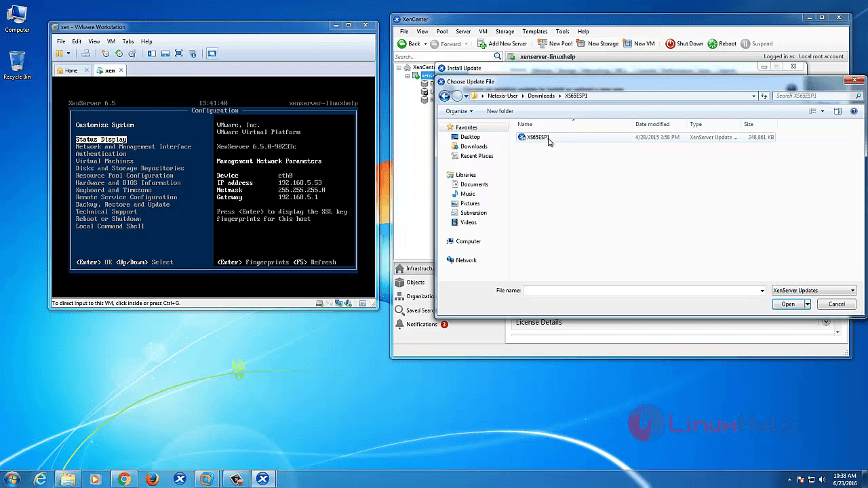Click the VMware power/suspend toolbar icon
Screen dimensions: 868x488
click(x=60, y=54)
